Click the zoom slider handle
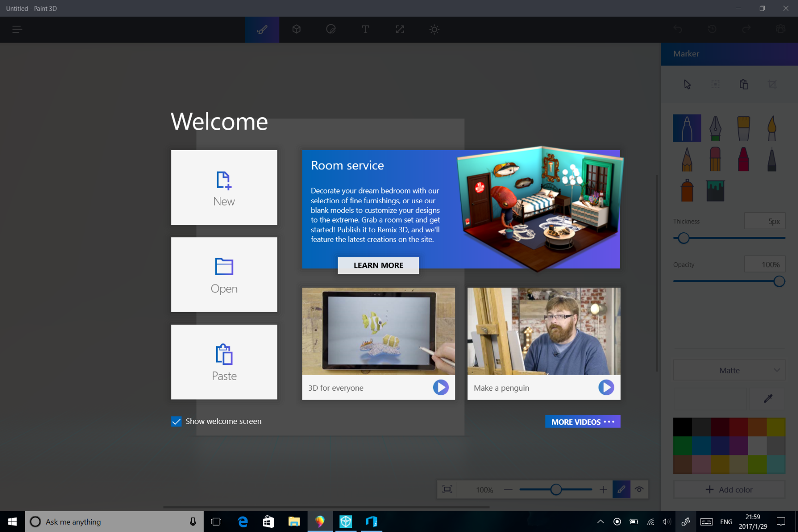The width and height of the screenshot is (798, 532). pyautogui.click(x=556, y=490)
